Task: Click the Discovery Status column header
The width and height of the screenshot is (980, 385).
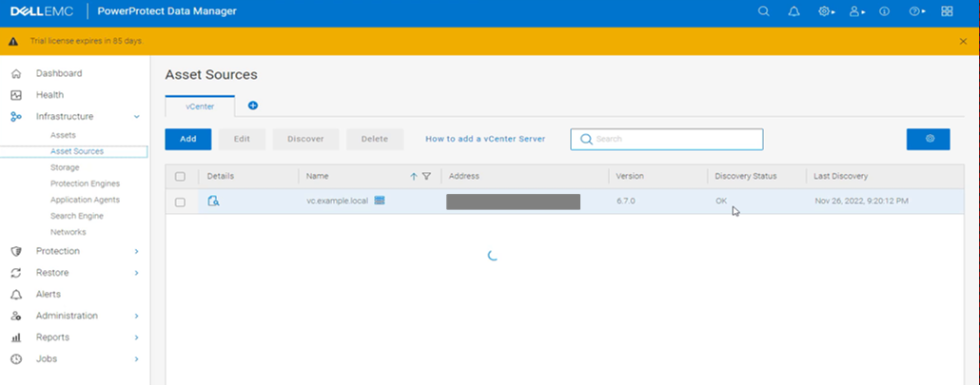Action: coord(746,177)
